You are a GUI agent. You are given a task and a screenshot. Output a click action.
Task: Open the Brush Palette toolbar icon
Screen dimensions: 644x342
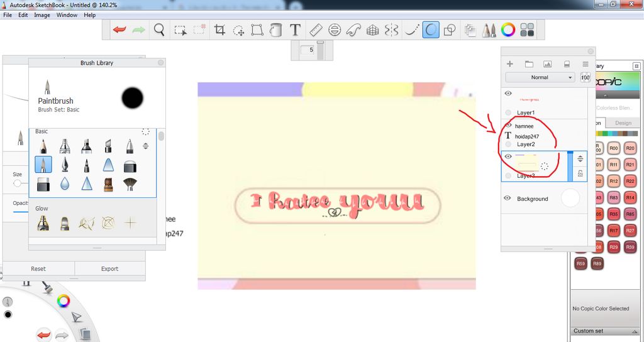489,30
